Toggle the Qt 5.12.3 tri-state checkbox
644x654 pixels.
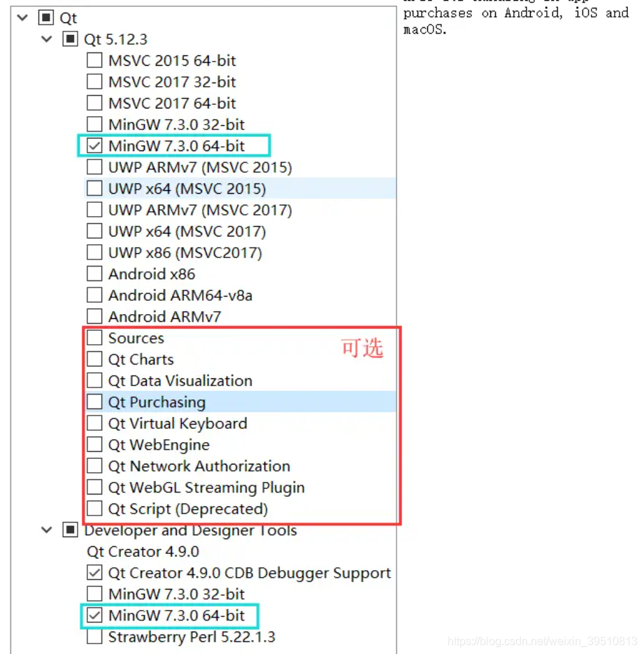[70, 39]
